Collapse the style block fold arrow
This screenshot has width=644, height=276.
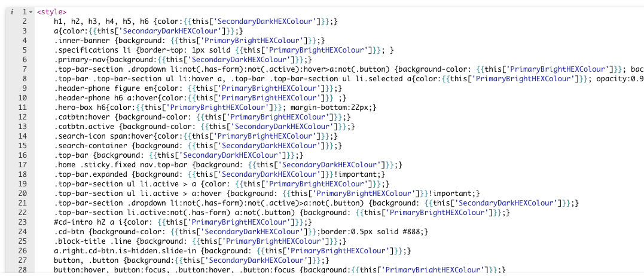(x=30, y=12)
